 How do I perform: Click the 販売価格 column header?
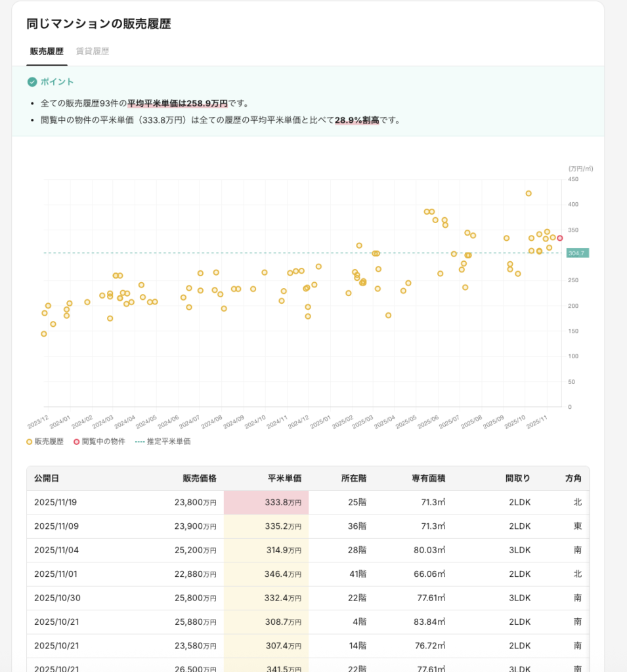pyautogui.click(x=200, y=478)
